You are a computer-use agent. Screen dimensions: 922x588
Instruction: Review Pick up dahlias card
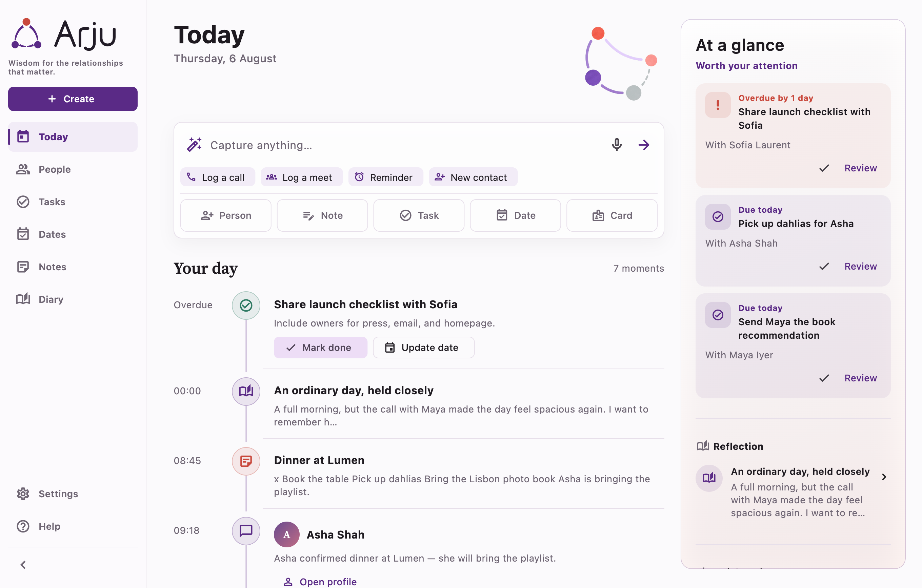(860, 266)
